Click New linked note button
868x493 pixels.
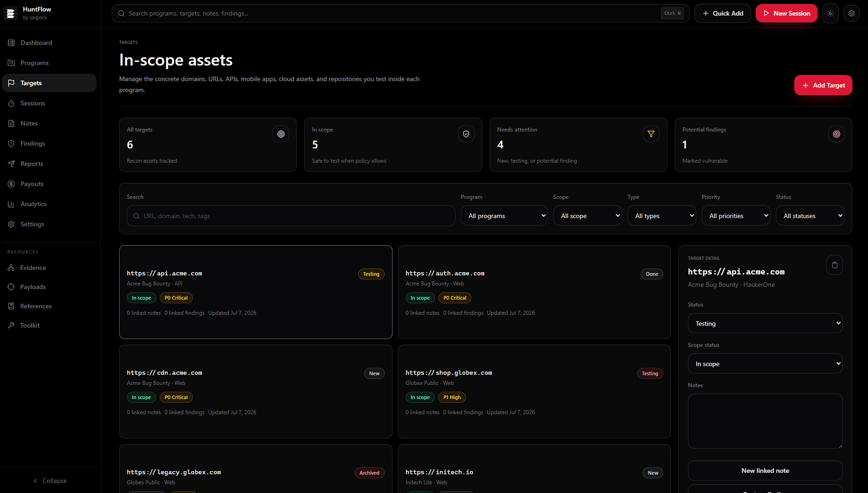pos(765,471)
